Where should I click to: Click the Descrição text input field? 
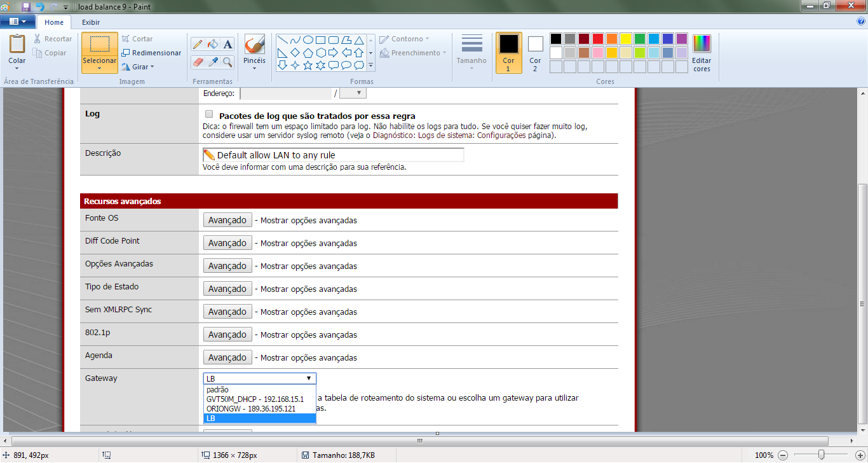point(334,155)
